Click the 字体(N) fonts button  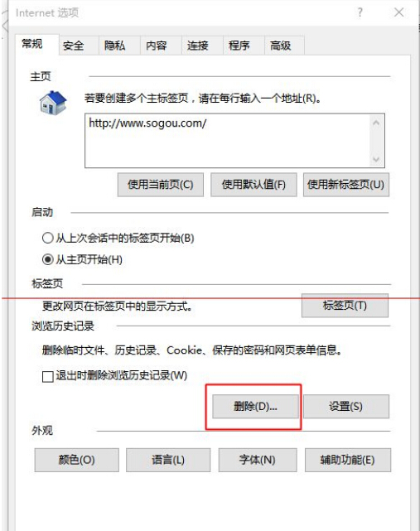(258, 460)
